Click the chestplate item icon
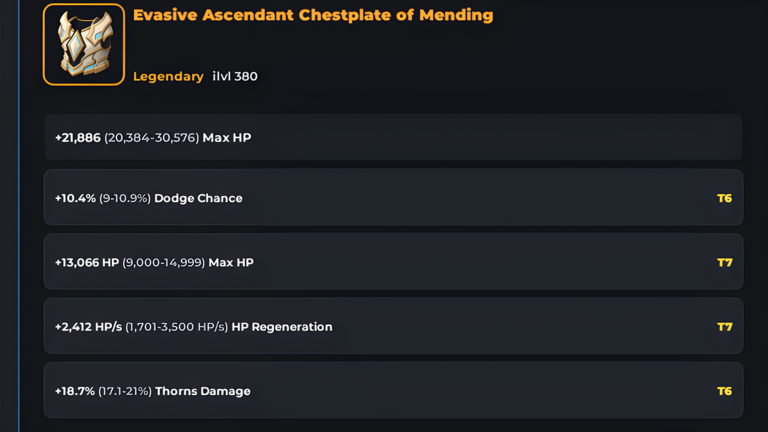 [84, 45]
